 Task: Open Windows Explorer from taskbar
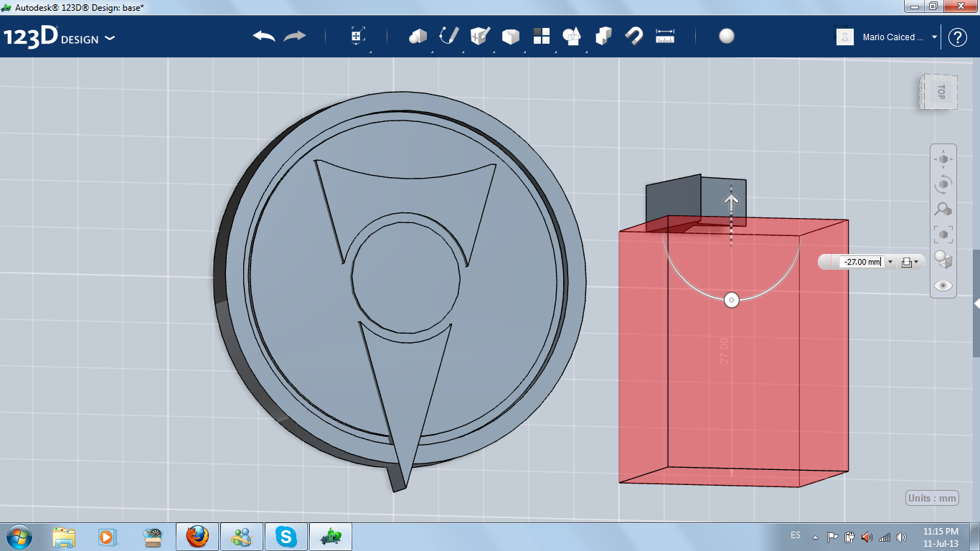pyautogui.click(x=64, y=537)
